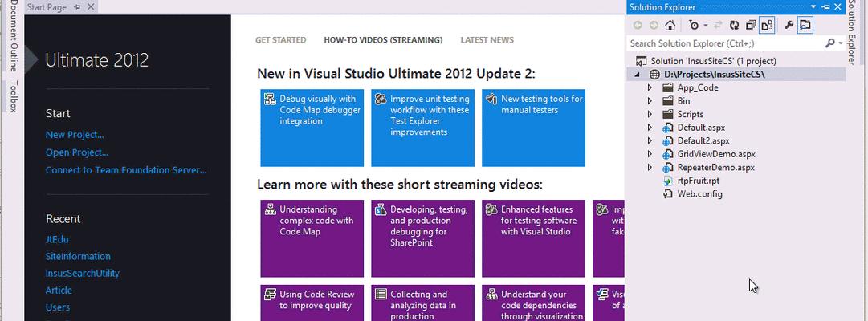Open 'Using Code Review to improve quality' tile
Screen dimensions: 868x321
(312, 303)
